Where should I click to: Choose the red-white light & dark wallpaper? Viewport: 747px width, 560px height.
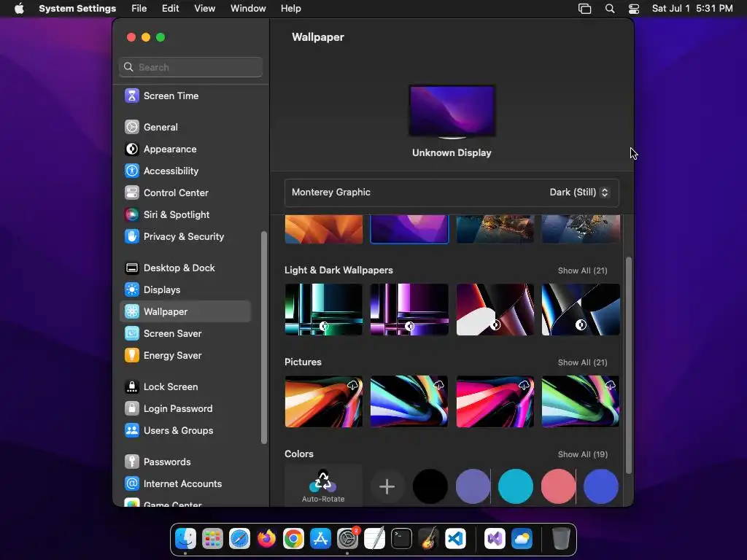[495, 309]
